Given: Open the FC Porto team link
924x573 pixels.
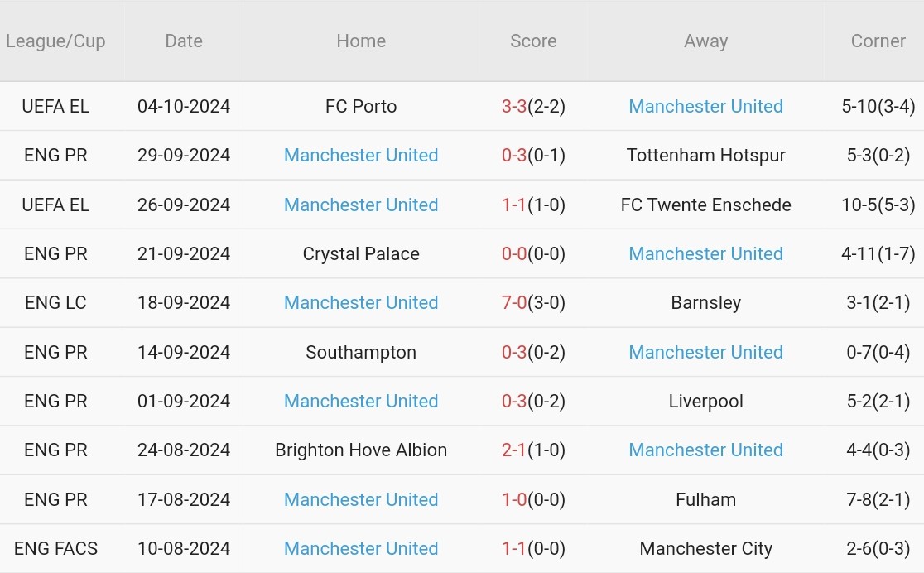Looking at the screenshot, I should click(361, 106).
